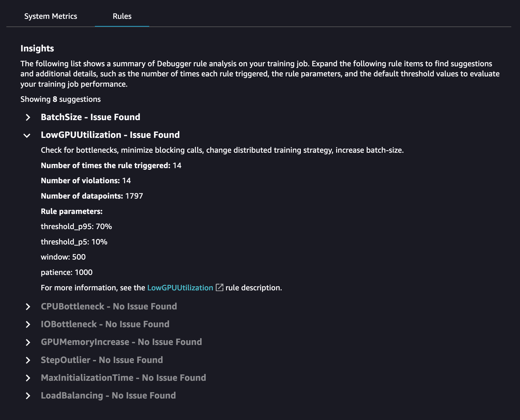The image size is (520, 420).
Task: Click the chevron icon next to StepOutlier
Action: click(28, 360)
